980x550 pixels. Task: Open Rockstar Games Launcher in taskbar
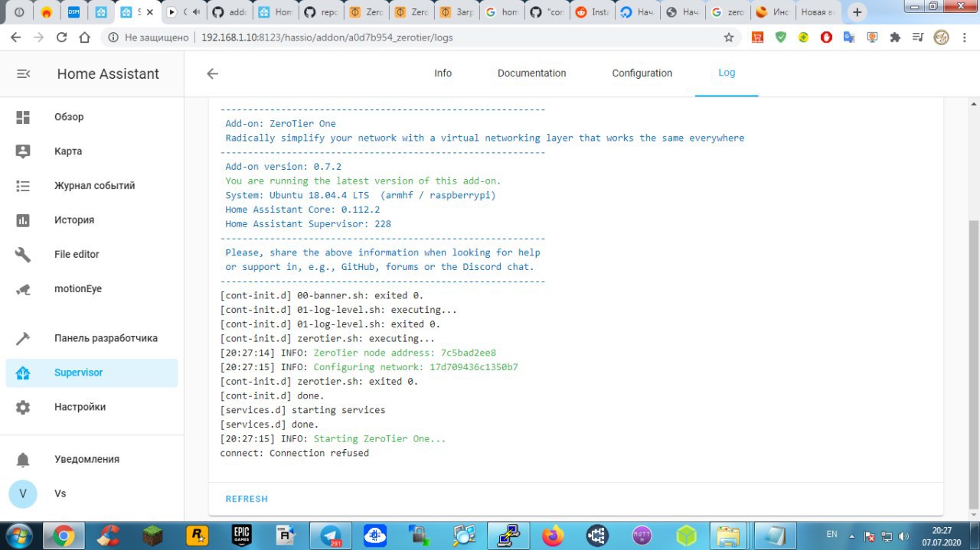pyautogui.click(x=197, y=536)
